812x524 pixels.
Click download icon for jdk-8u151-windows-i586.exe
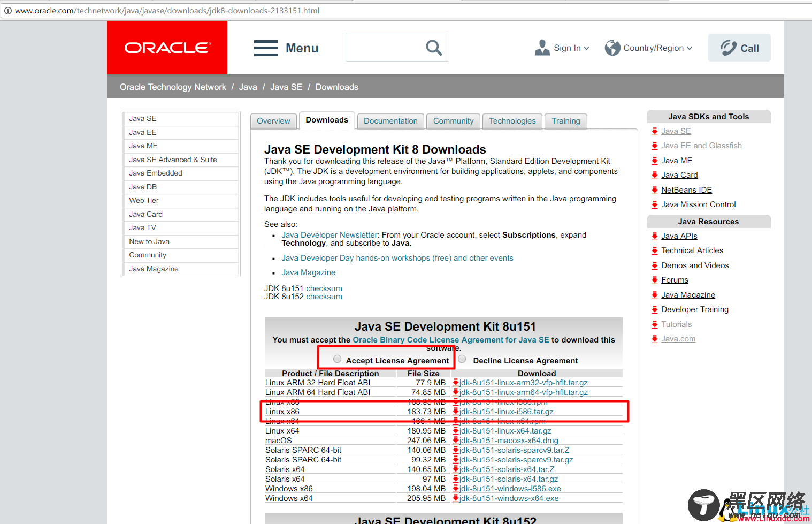click(x=456, y=489)
